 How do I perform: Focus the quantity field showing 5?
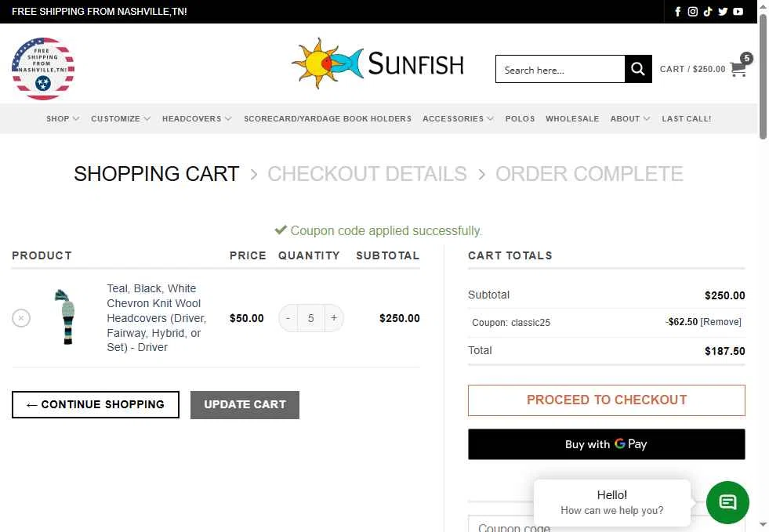[311, 318]
